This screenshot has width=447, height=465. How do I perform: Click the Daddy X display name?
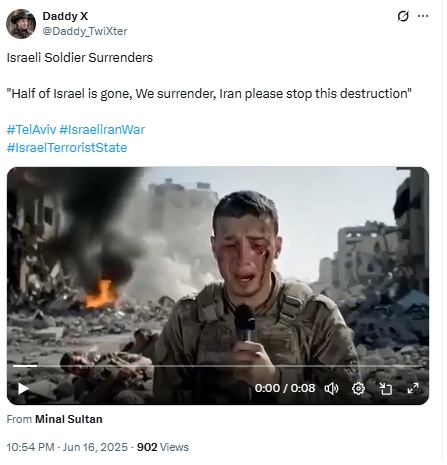65,16
